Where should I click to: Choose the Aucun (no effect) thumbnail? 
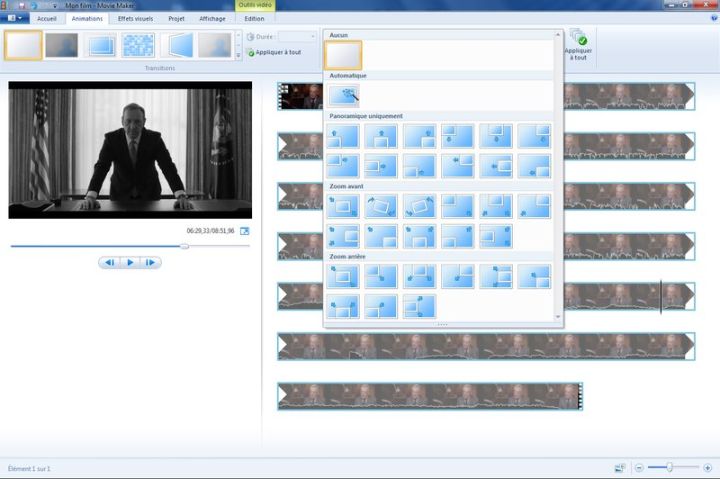tap(343, 54)
